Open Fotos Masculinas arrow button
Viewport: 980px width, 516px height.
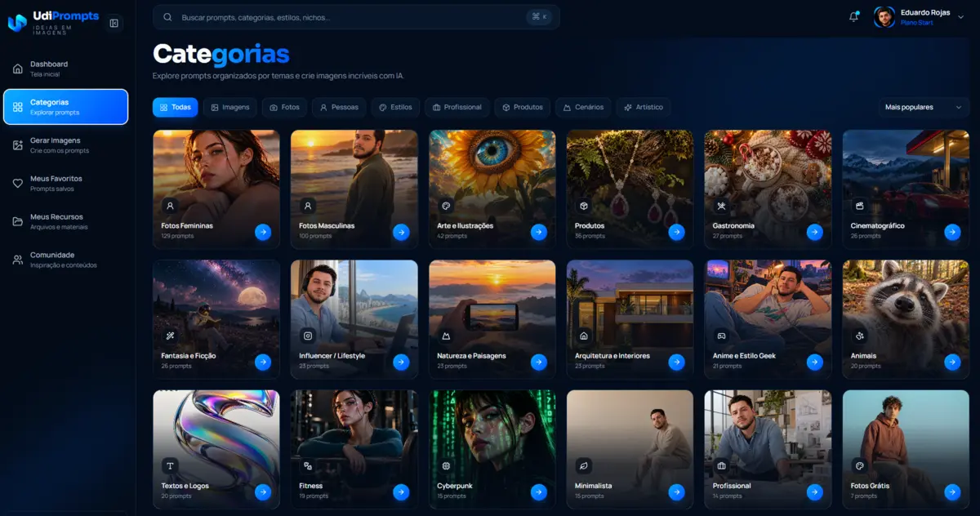[400, 232]
